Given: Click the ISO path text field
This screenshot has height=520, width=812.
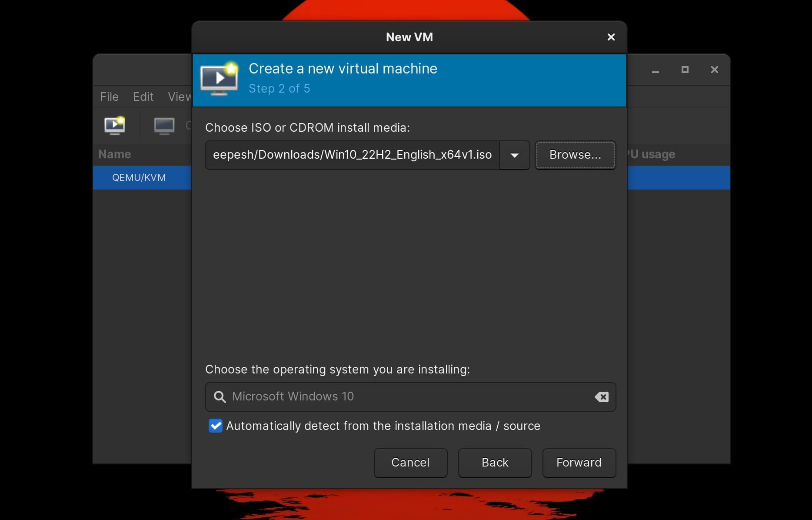Looking at the screenshot, I should pos(352,155).
